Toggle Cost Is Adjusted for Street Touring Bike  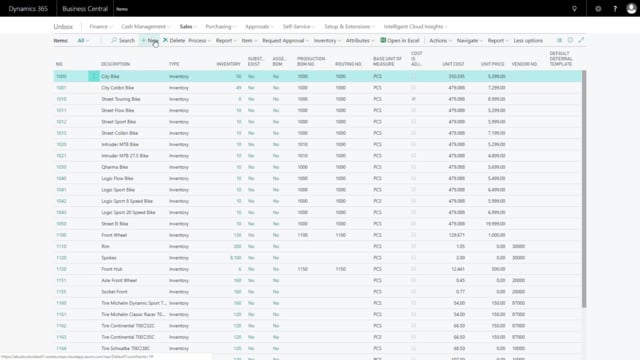pos(413,99)
